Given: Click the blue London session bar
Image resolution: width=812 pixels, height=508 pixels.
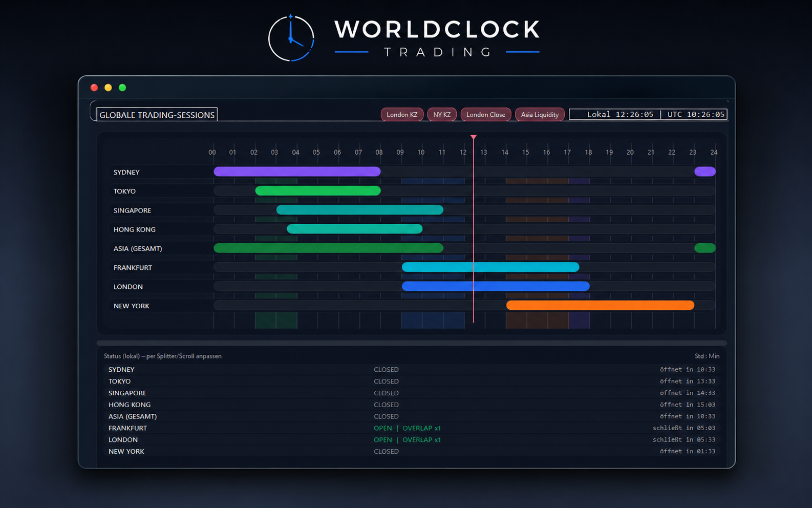Looking at the screenshot, I should pos(496,286).
